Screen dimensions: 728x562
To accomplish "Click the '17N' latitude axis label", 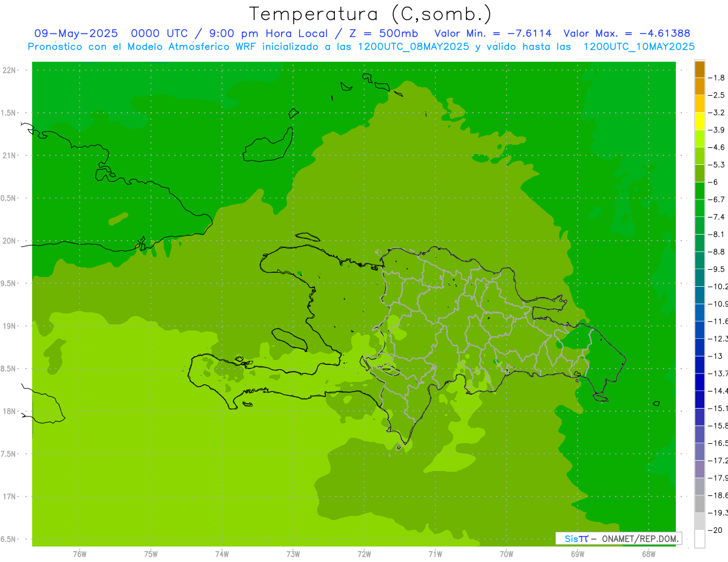I will coord(10,497).
